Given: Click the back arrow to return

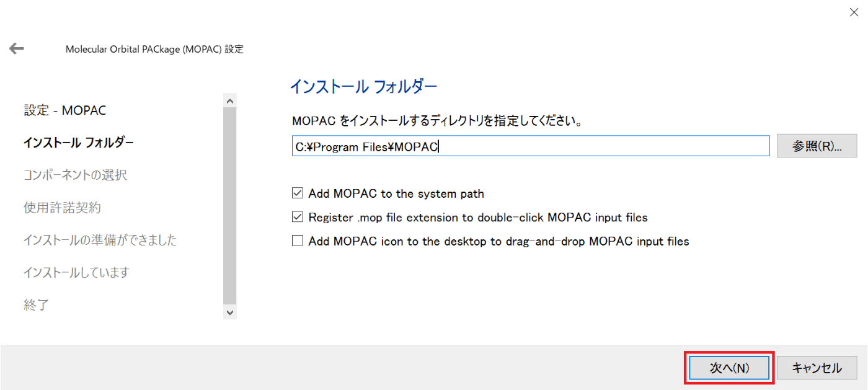Looking at the screenshot, I should (16, 48).
